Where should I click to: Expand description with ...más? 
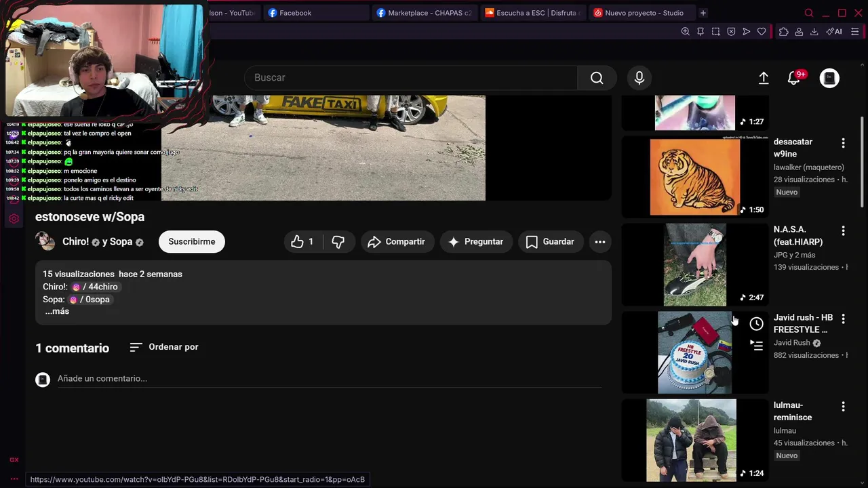click(57, 311)
